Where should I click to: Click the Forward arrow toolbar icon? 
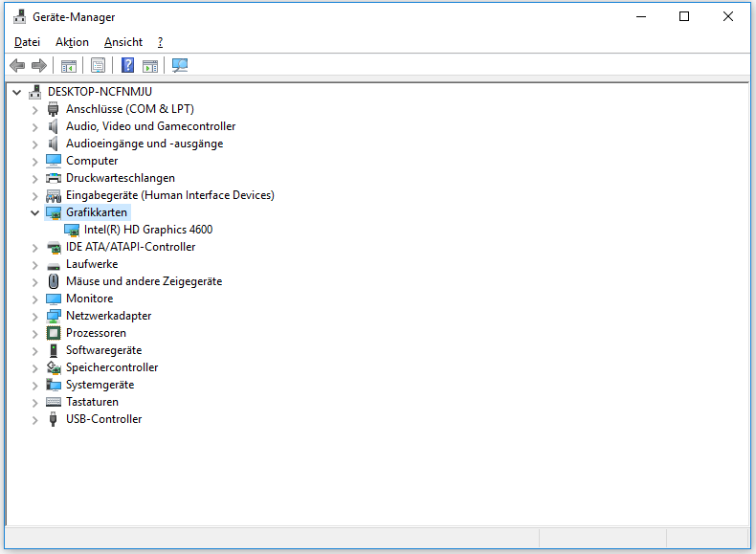(39, 65)
